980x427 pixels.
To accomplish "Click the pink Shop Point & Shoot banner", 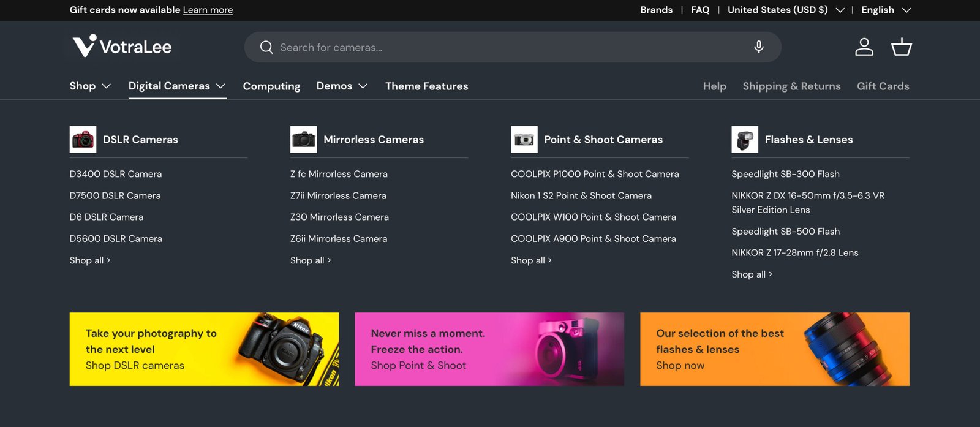I will click(x=489, y=349).
